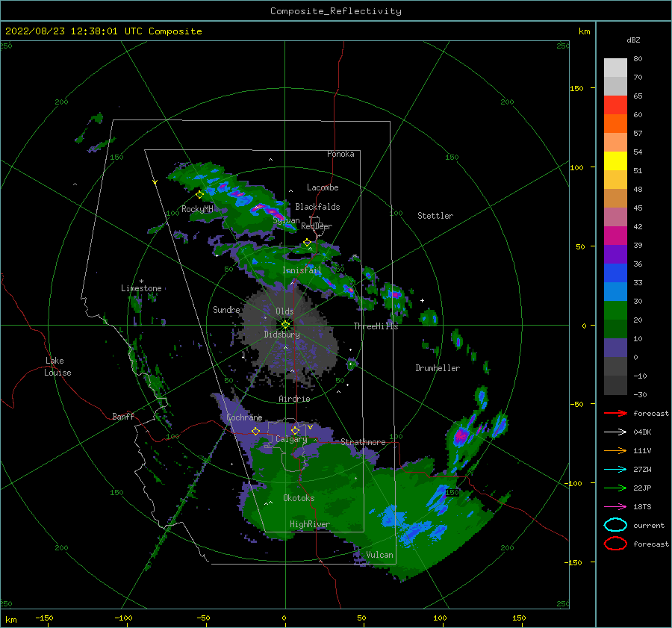672x628 pixels.
Task: Click the Ponoka town label
Action: [340, 154]
